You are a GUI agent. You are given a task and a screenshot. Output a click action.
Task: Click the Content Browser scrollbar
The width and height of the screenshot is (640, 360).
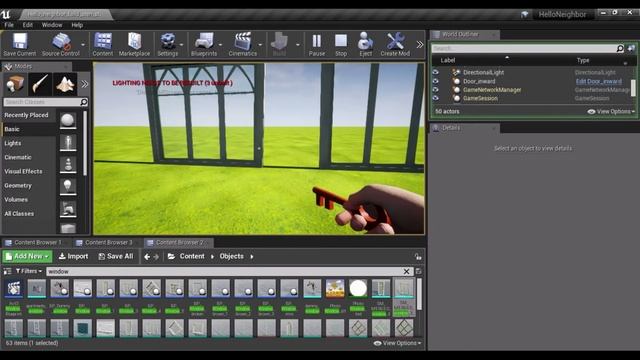[419, 294]
